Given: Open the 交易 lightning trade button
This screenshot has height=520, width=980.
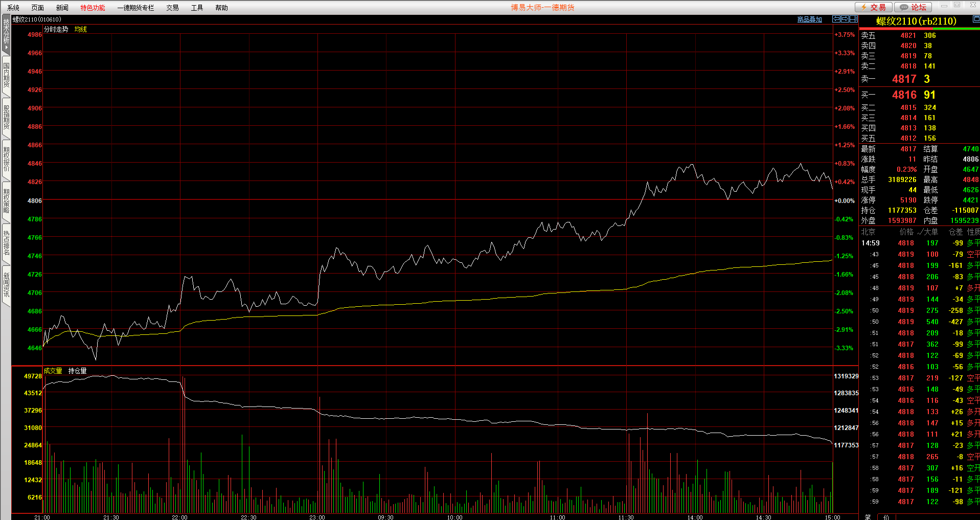Looking at the screenshot, I should pyautogui.click(x=874, y=7).
